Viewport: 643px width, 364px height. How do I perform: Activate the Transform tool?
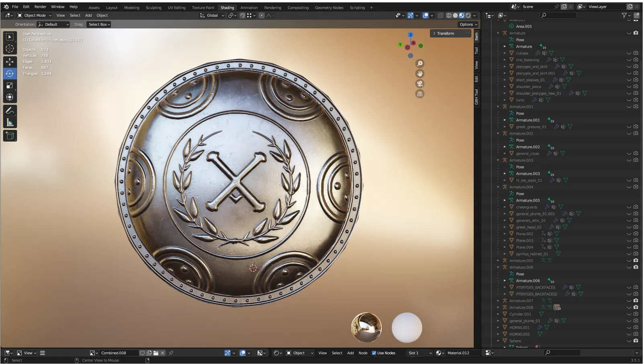click(x=10, y=97)
